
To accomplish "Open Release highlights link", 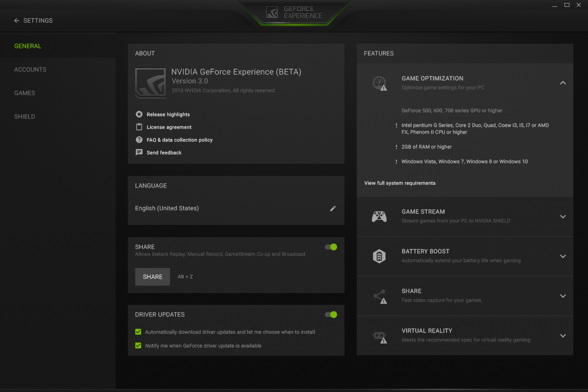I will click(168, 114).
